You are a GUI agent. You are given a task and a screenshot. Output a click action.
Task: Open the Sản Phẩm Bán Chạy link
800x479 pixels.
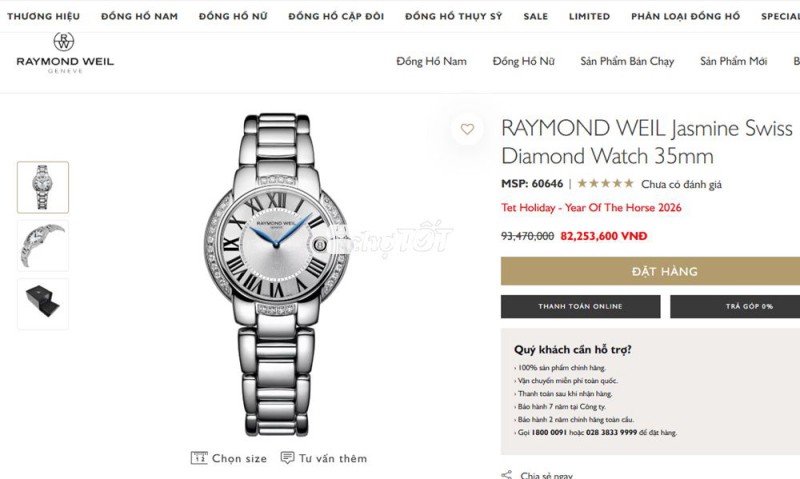click(x=627, y=61)
